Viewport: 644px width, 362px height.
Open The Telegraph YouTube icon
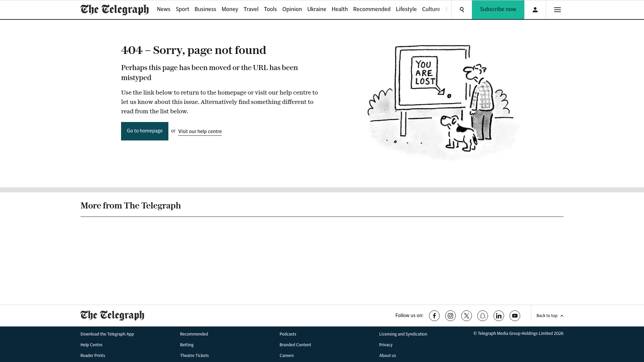[515, 316]
